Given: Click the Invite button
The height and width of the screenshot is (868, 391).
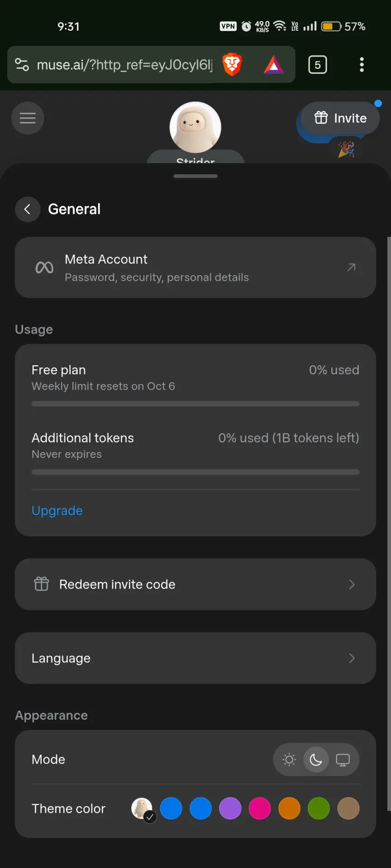Looking at the screenshot, I should [x=340, y=118].
